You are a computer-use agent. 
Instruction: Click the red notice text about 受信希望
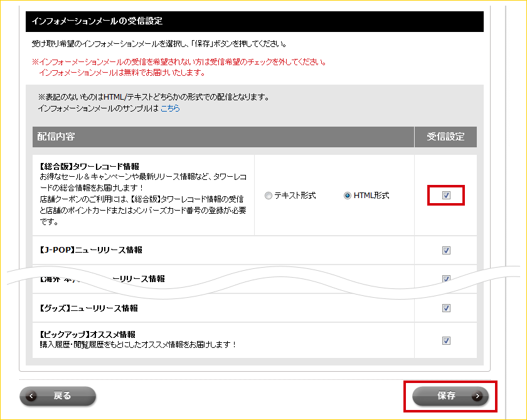pos(179,63)
